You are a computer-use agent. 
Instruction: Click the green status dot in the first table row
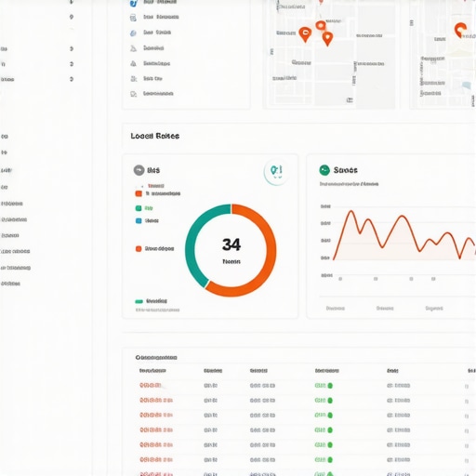330,386
